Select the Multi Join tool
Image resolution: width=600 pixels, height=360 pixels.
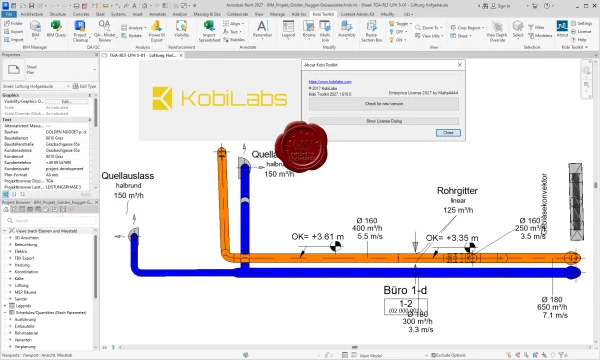pos(325,31)
